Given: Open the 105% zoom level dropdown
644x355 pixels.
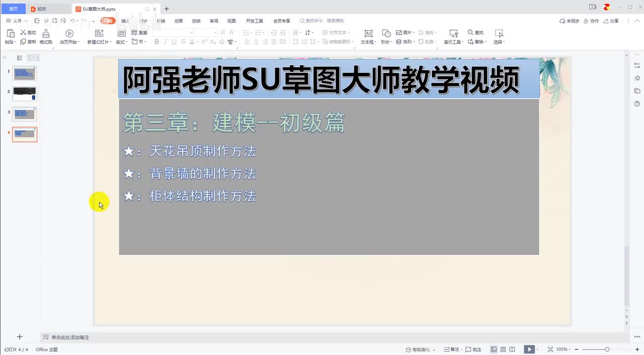Looking at the screenshot, I should click(x=563, y=349).
